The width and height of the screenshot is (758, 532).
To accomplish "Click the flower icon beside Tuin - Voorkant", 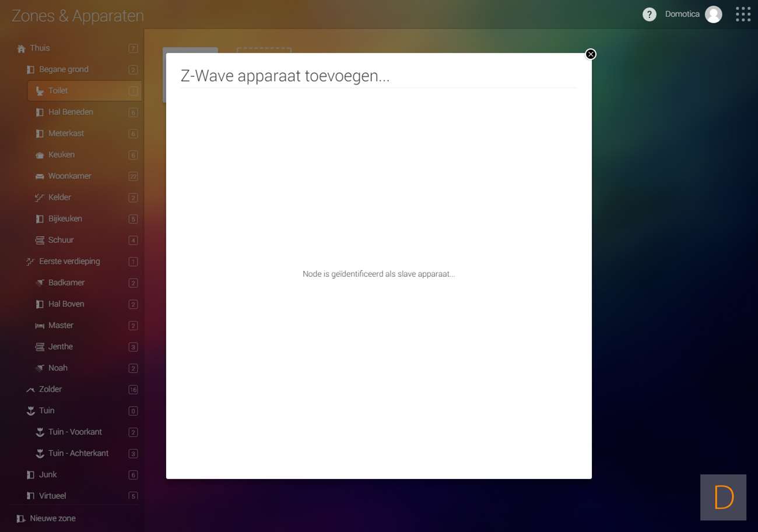I will [40, 432].
